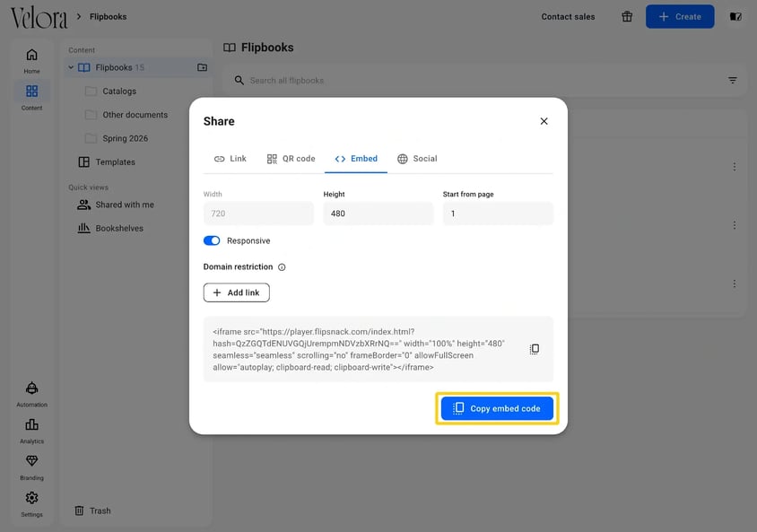Click the Width input field
Image resolution: width=757 pixels, height=532 pixels.
(258, 214)
